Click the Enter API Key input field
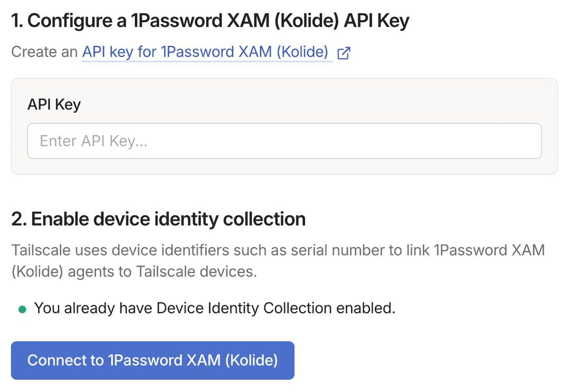Screen dimensions: 571x392 (284, 141)
